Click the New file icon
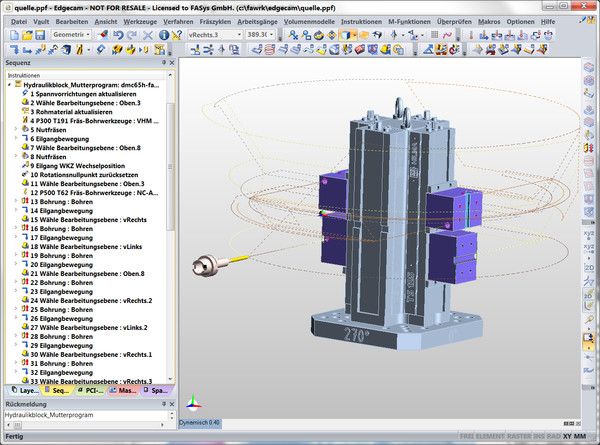The image size is (600, 445). [15, 35]
